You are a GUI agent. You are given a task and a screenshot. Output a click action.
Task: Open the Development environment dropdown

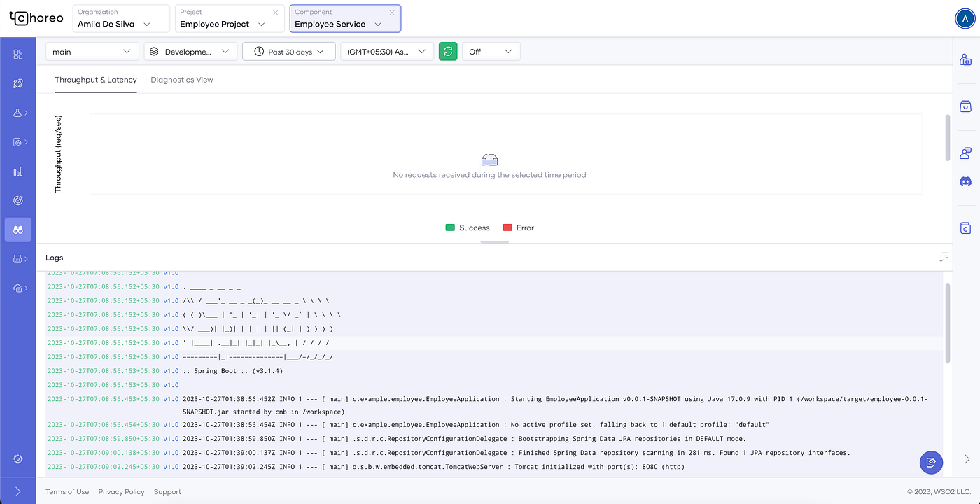click(190, 51)
